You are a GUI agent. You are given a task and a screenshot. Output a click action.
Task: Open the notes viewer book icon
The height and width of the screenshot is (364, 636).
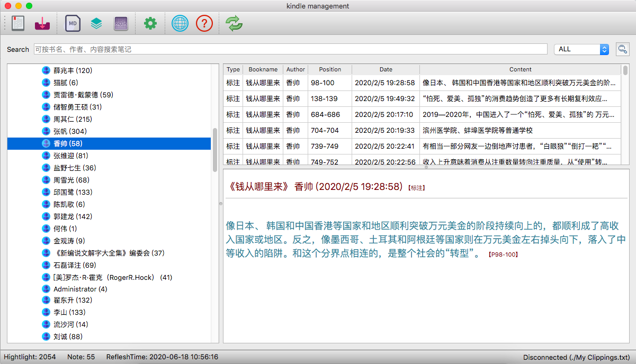pos(17,23)
